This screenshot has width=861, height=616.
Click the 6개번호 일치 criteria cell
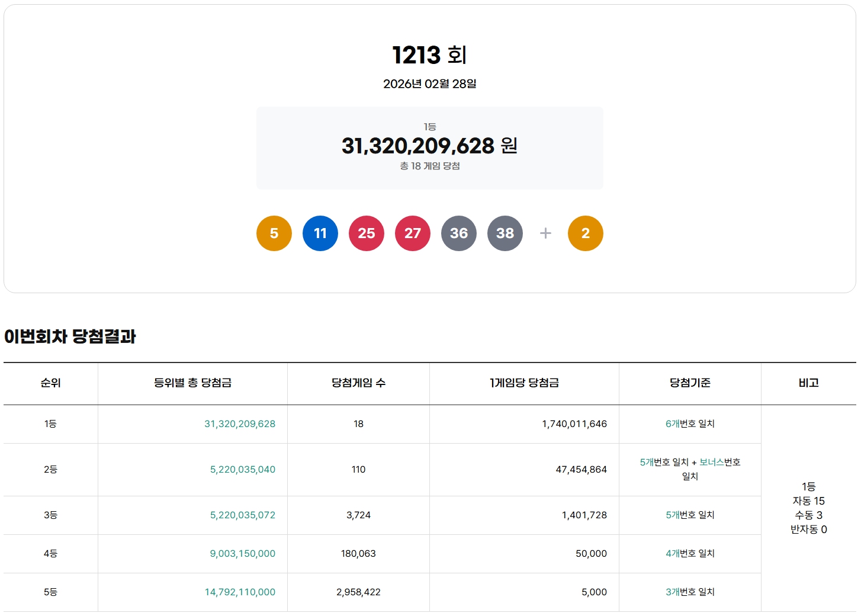pyautogui.click(x=690, y=424)
